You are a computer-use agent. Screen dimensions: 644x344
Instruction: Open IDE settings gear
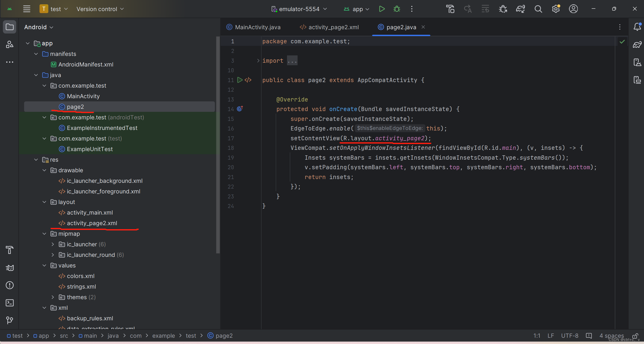coord(556,9)
